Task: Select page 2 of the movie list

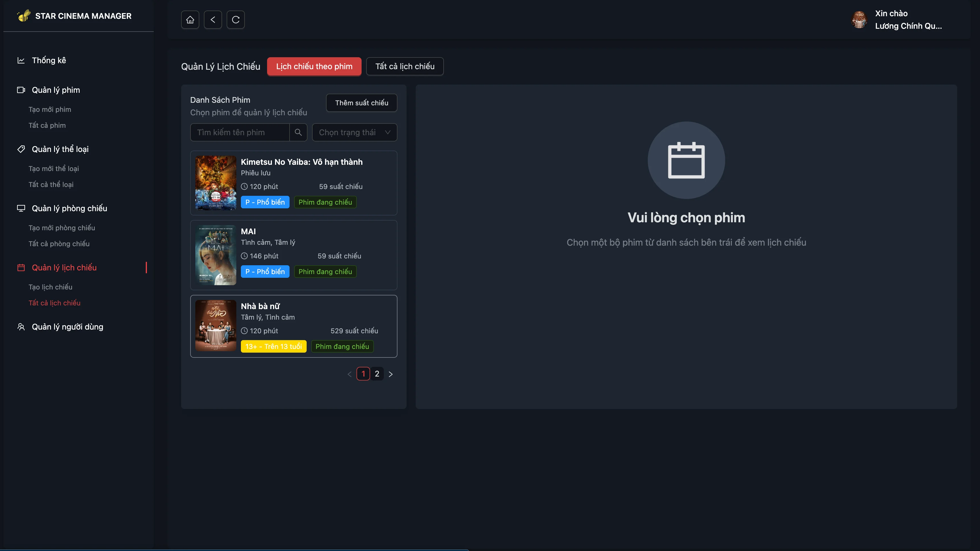Action: 377,374
